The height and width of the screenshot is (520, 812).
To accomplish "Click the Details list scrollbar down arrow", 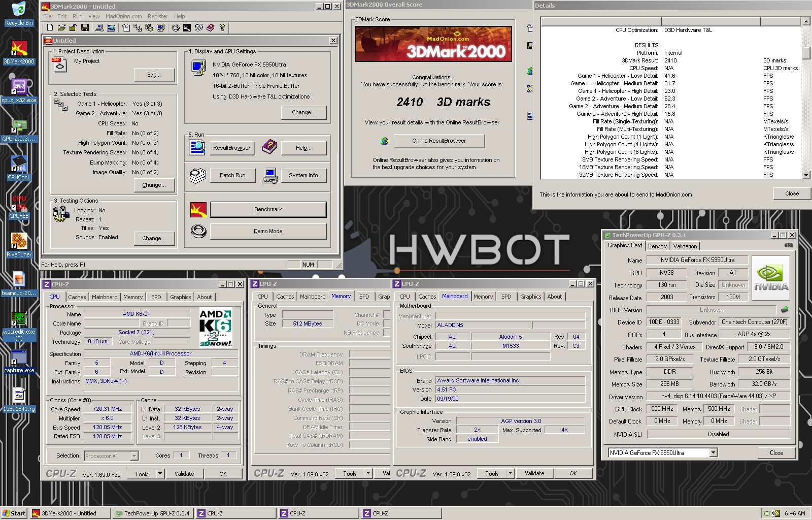I will (x=805, y=175).
